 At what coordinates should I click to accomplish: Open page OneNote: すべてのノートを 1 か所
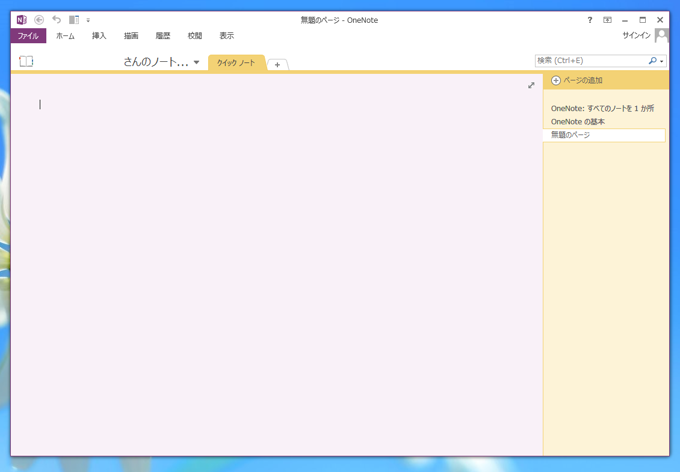[602, 108]
